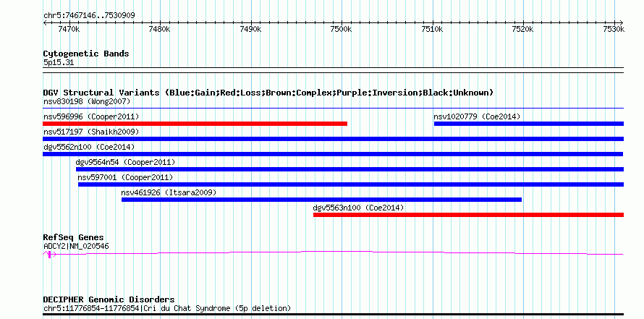Click the pink ADCY2 intron line

pyautogui.click(x=336, y=253)
